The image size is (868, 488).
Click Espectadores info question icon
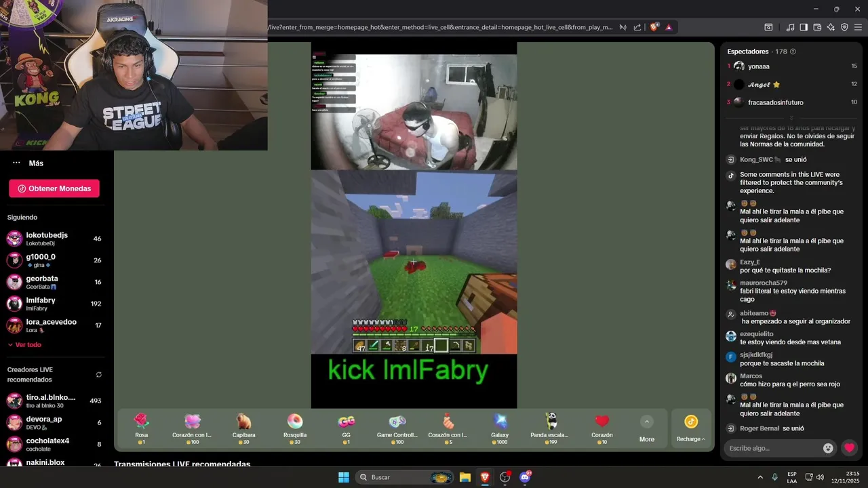[x=793, y=52]
